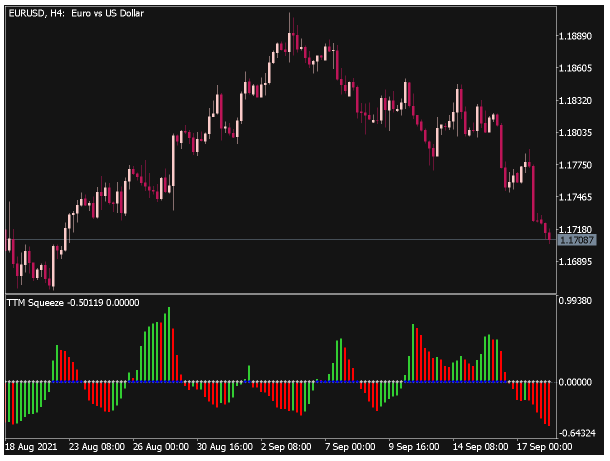The height and width of the screenshot is (461, 610).
Task: Click the '2 Sep 08:00' time axis label
Action: [286, 447]
